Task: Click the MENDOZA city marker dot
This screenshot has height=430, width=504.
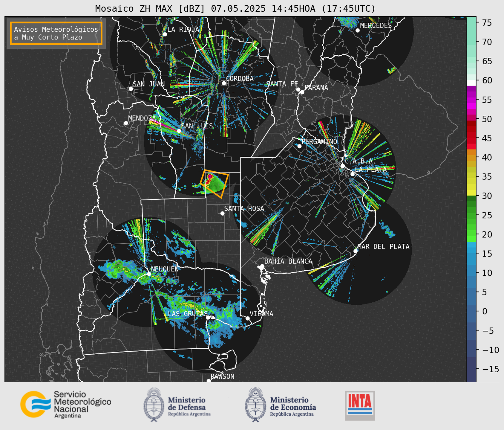Action: [126, 123]
